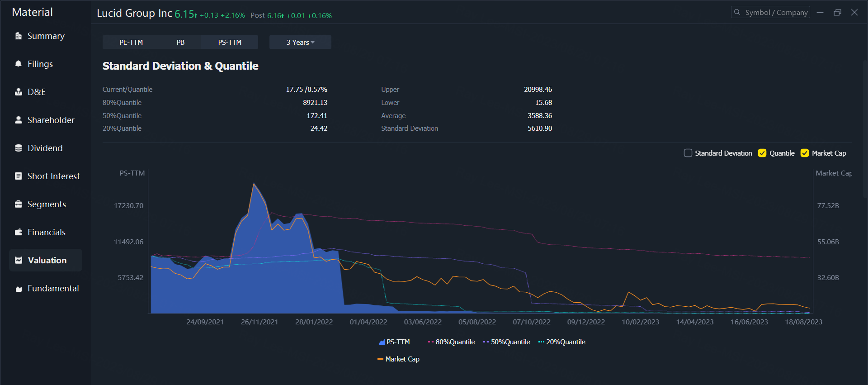Click the Financials folder icon
Image resolution: width=868 pixels, height=385 pixels.
pos(19,232)
